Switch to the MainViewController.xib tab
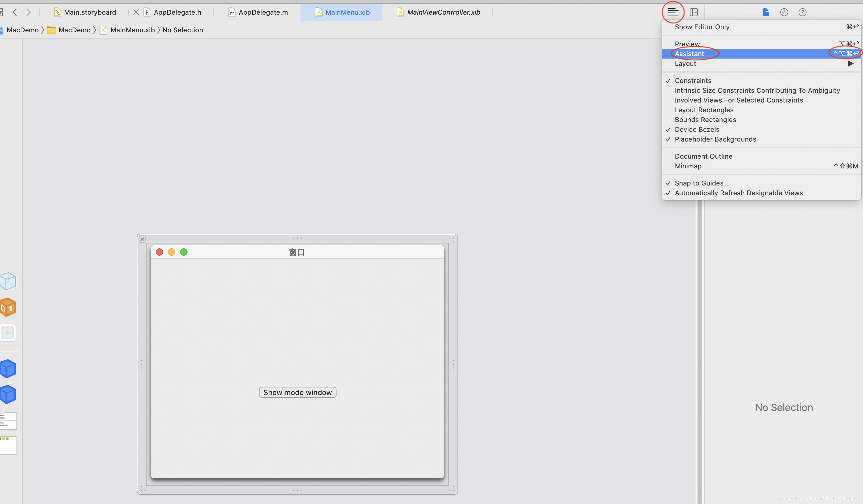The image size is (863, 504). coord(443,12)
